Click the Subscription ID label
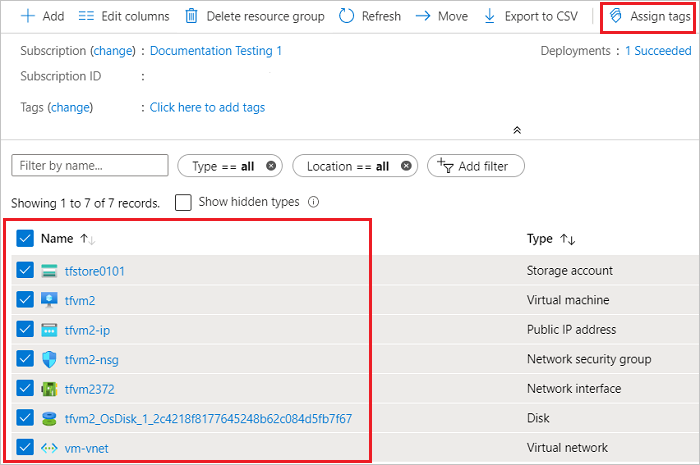Viewport: 700px width, 465px height. point(61,76)
